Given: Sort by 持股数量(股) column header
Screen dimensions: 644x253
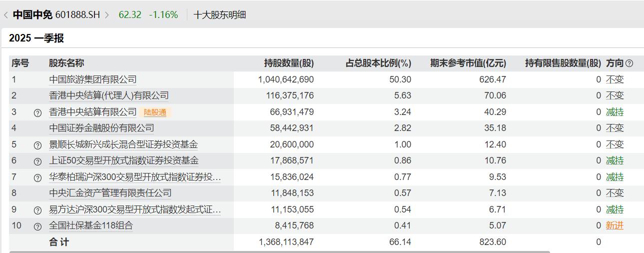Looking at the screenshot, I should click(x=289, y=63).
